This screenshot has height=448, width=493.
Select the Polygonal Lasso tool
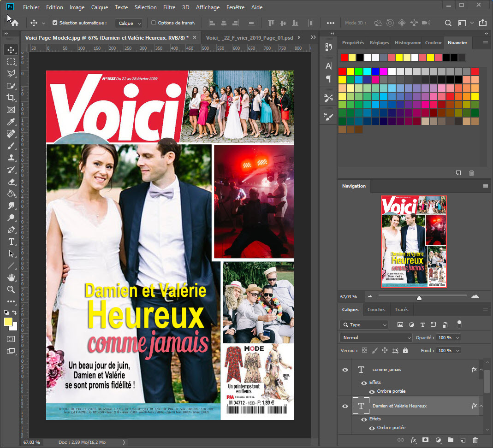point(11,74)
